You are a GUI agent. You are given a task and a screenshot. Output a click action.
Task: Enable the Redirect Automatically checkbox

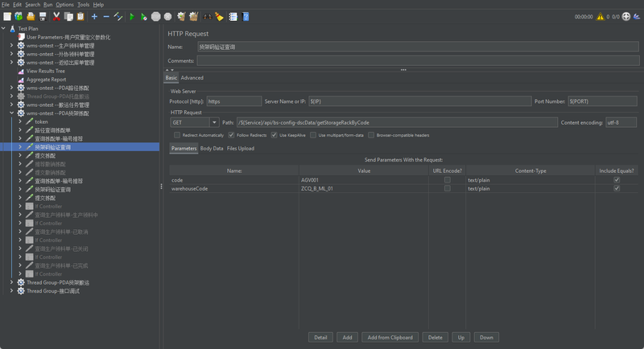point(176,135)
